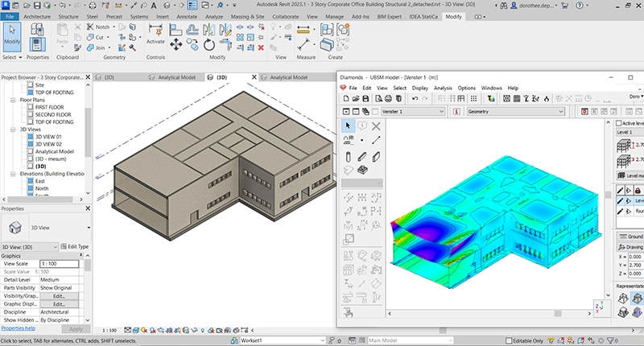Open the Structure ribbon tab
The width and height of the screenshot is (644, 346).
68,17
